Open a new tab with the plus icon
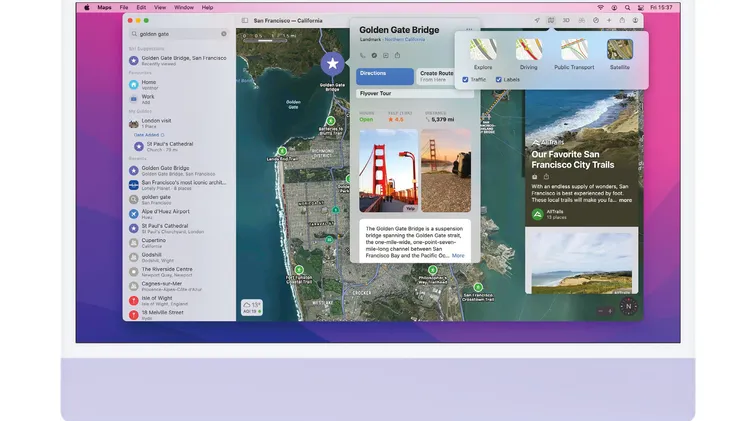Screen dimensions: 750x421 [x=609, y=21]
